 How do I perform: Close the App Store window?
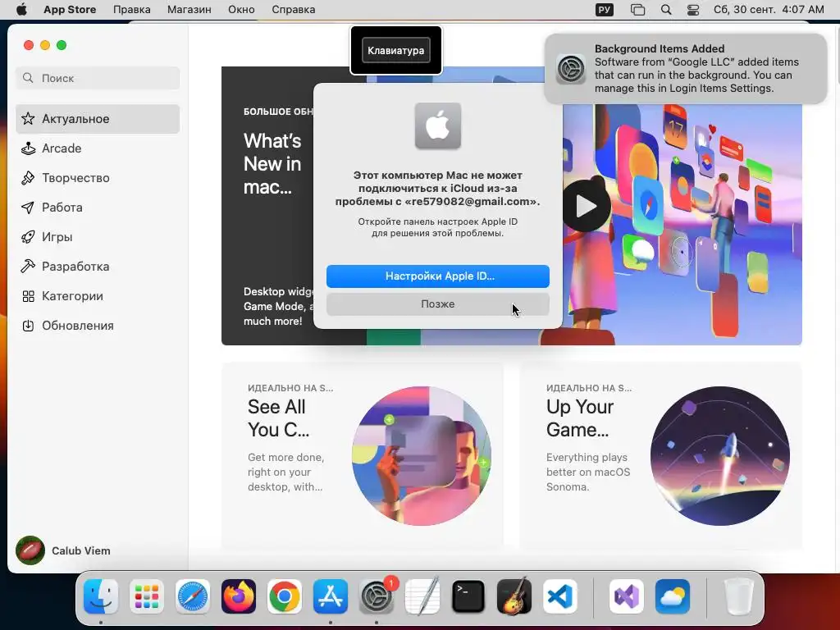click(x=29, y=45)
